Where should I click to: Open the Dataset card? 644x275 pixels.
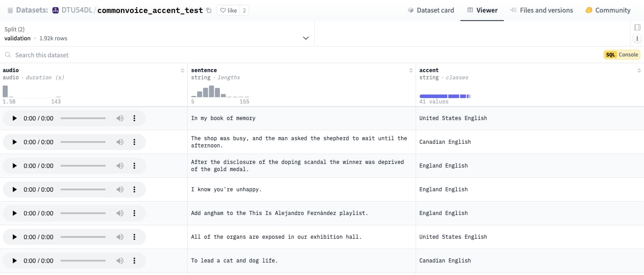pos(430,10)
